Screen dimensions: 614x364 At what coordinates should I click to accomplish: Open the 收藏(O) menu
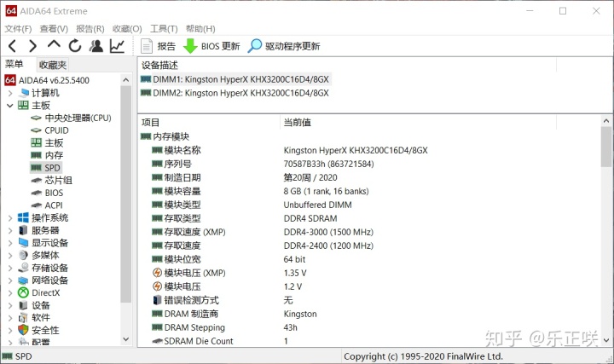pos(127,29)
